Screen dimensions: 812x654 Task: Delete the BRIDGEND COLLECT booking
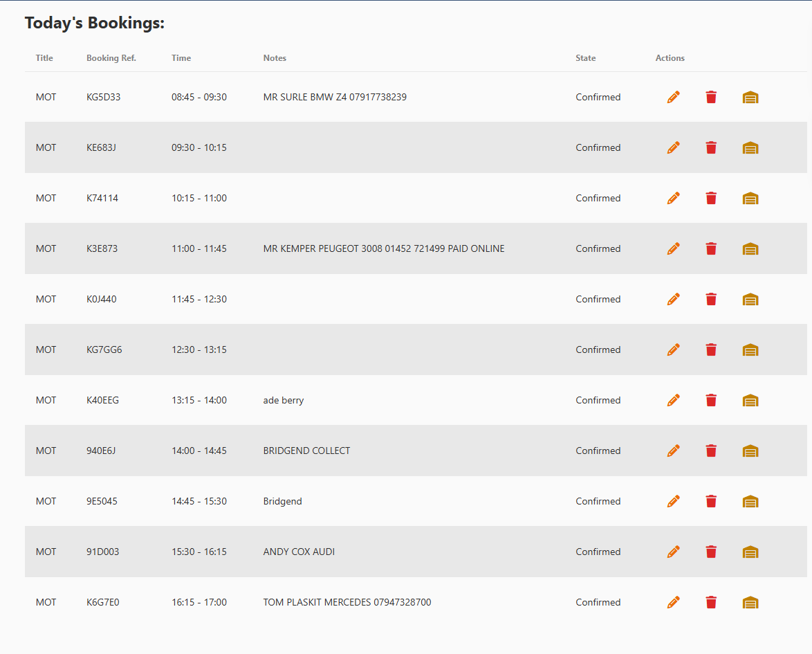pos(711,451)
